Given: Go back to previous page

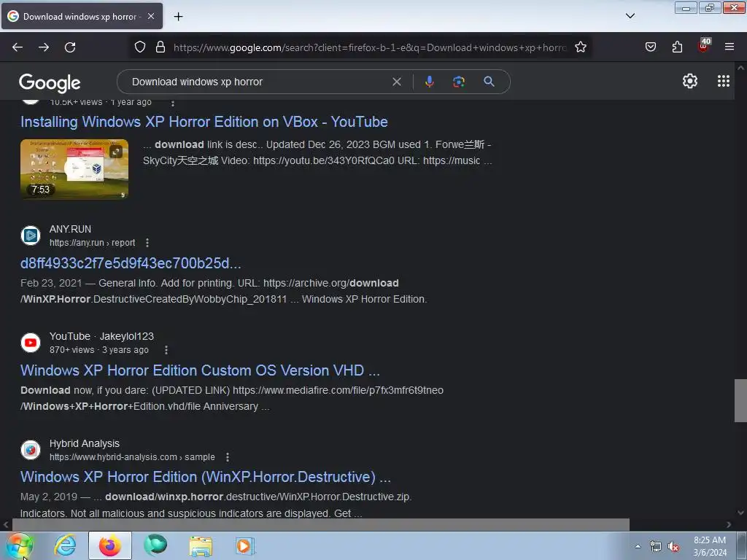Looking at the screenshot, I should pyautogui.click(x=18, y=47).
